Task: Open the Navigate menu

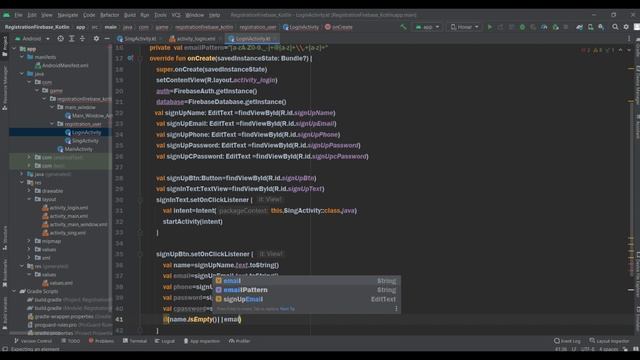Action: 68,15
